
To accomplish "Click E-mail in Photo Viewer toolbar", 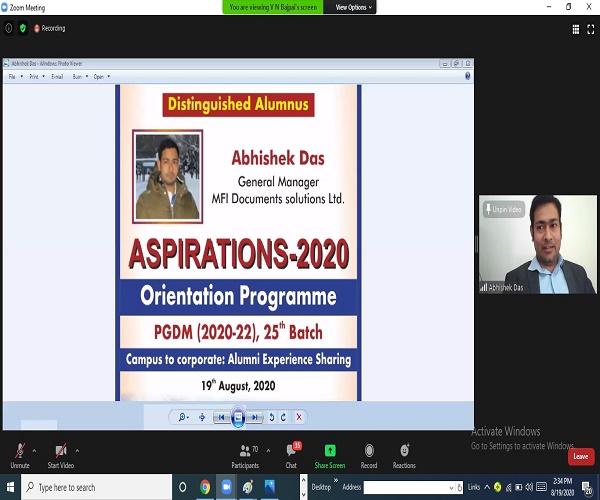I will click(57, 77).
